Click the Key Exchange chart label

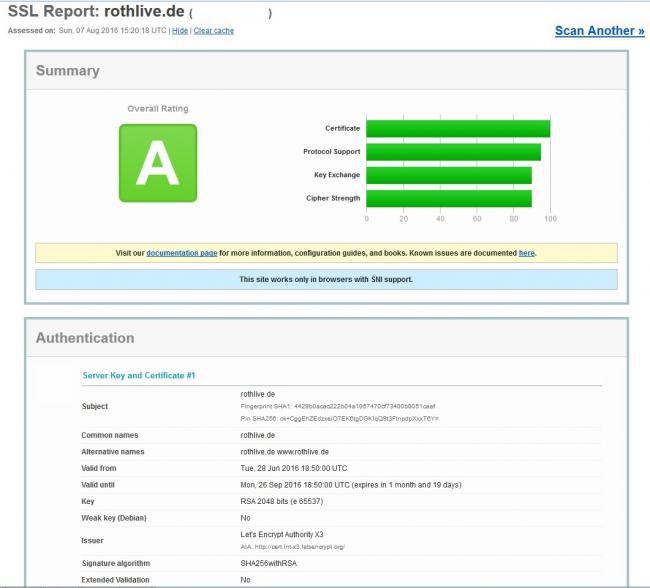pyautogui.click(x=337, y=175)
